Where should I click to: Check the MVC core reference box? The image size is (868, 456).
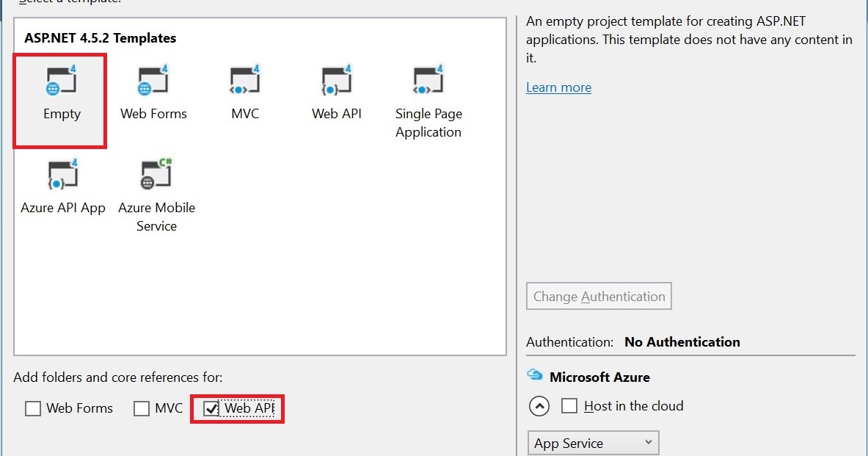pyautogui.click(x=141, y=408)
